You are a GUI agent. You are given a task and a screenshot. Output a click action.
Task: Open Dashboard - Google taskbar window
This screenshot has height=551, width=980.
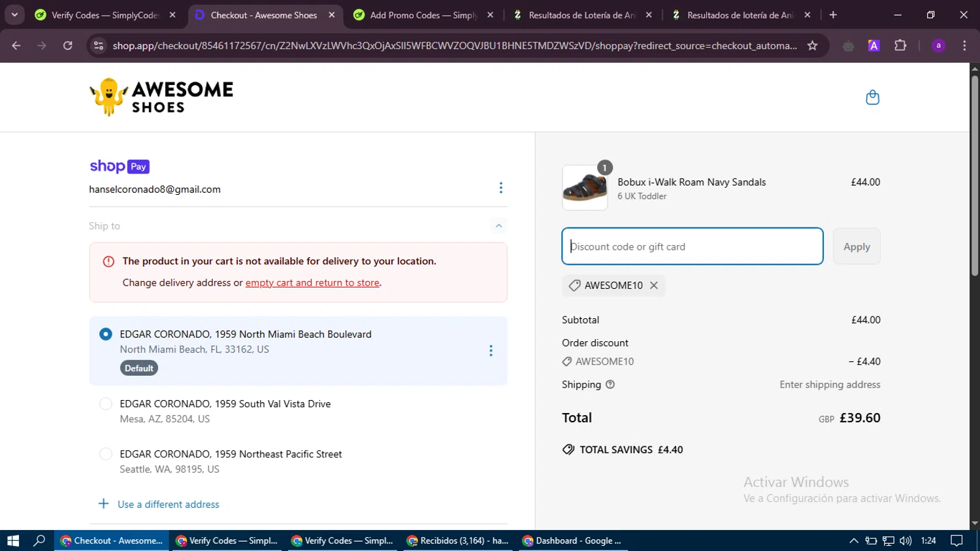click(x=572, y=541)
